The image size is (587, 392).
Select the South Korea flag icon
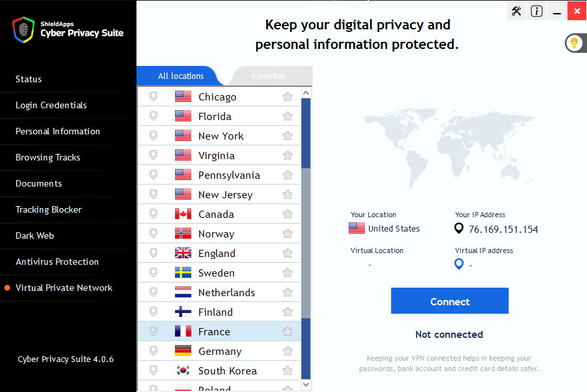pyautogui.click(x=183, y=370)
